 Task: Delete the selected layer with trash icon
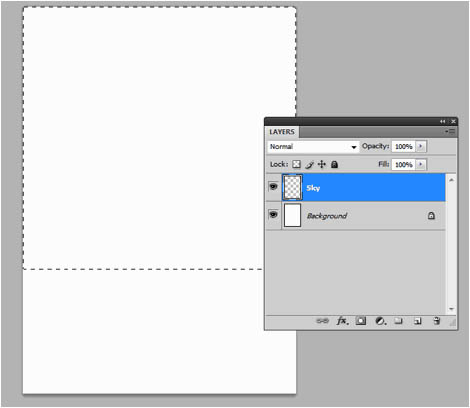(436, 321)
